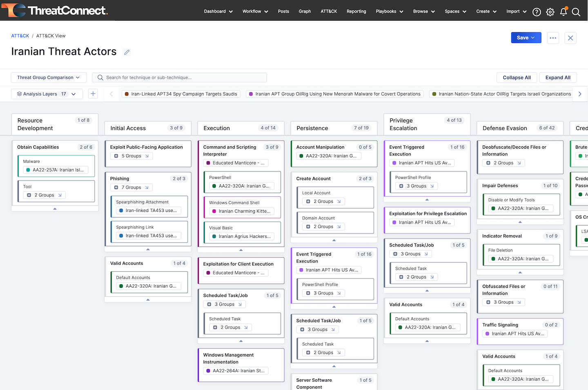Click the Analysis Layers stack icon
The height and width of the screenshot is (390, 588).
[19, 94]
